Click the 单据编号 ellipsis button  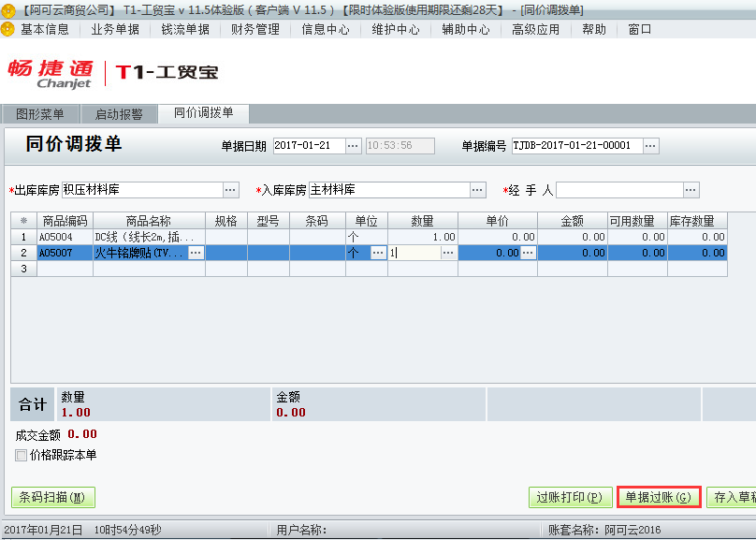[x=650, y=146]
